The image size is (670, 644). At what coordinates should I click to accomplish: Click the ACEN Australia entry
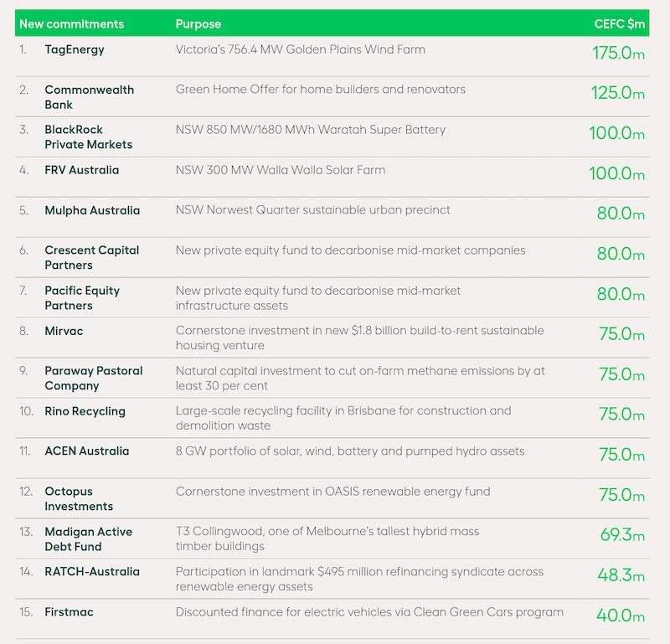point(87,451)
